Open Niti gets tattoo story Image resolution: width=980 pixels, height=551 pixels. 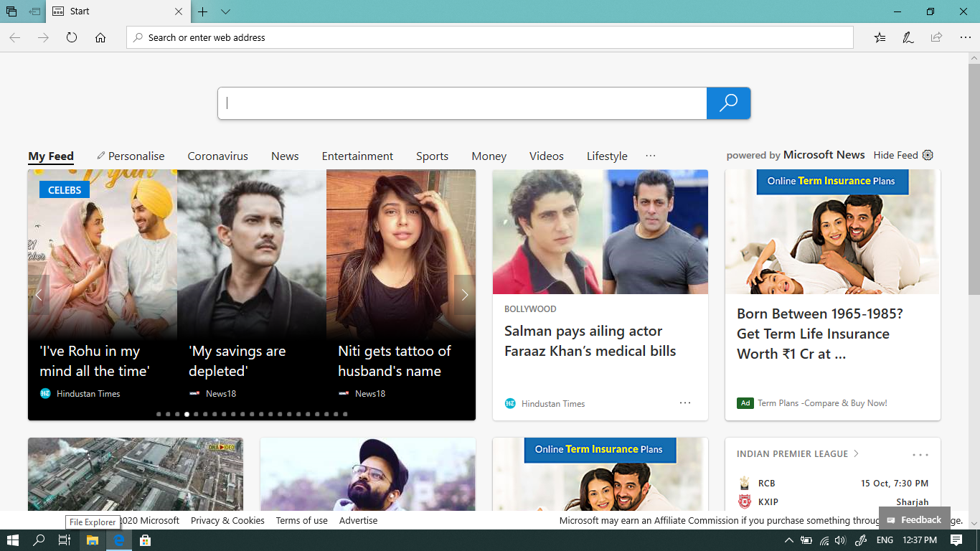(x=395, y=361)
